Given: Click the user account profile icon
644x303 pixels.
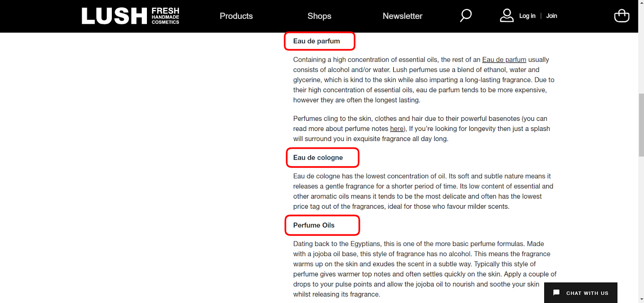Looking at the screenshot, I should [x=507, y=16].
